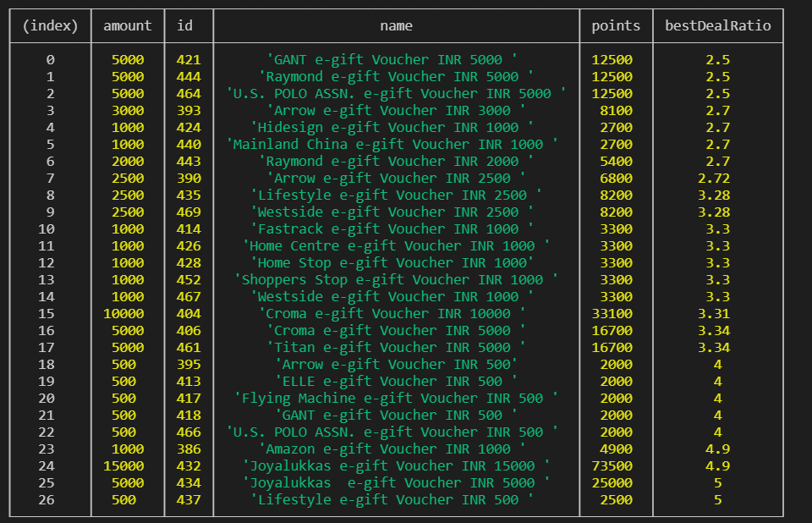812x523 pixels.
Task: Click bestDealRatio value 3.31
Action: pos(714,314)
